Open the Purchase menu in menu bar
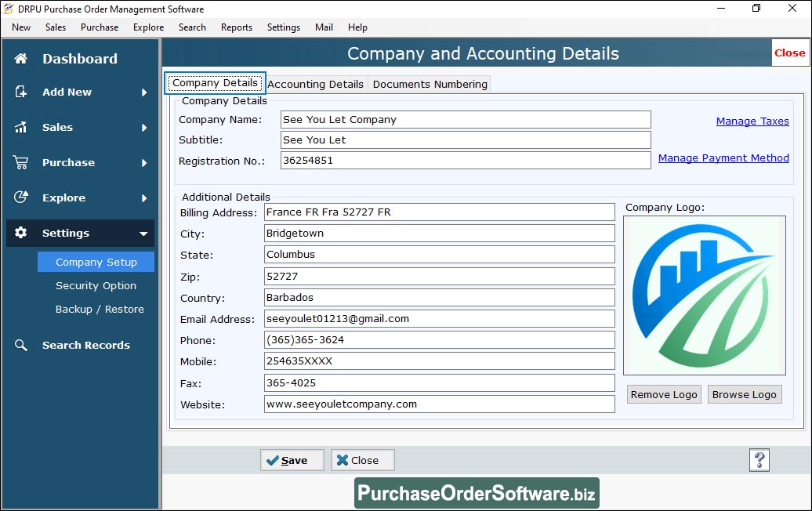The height and width of the screenshot is (511, 812). 100,27
